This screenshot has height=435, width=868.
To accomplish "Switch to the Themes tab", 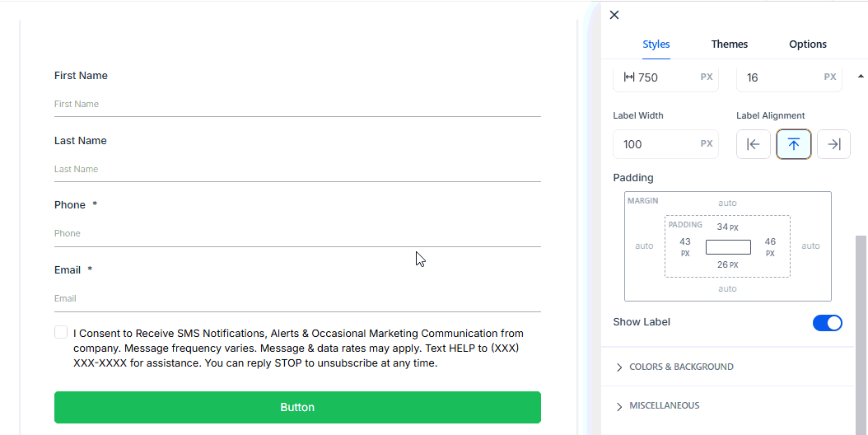I will [729, 44].
